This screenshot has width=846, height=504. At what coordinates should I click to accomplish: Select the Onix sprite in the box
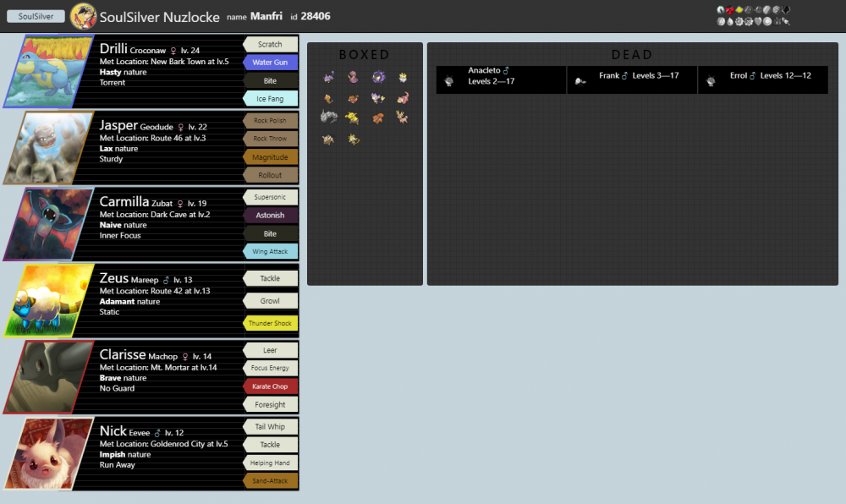(x=328, y=118)
